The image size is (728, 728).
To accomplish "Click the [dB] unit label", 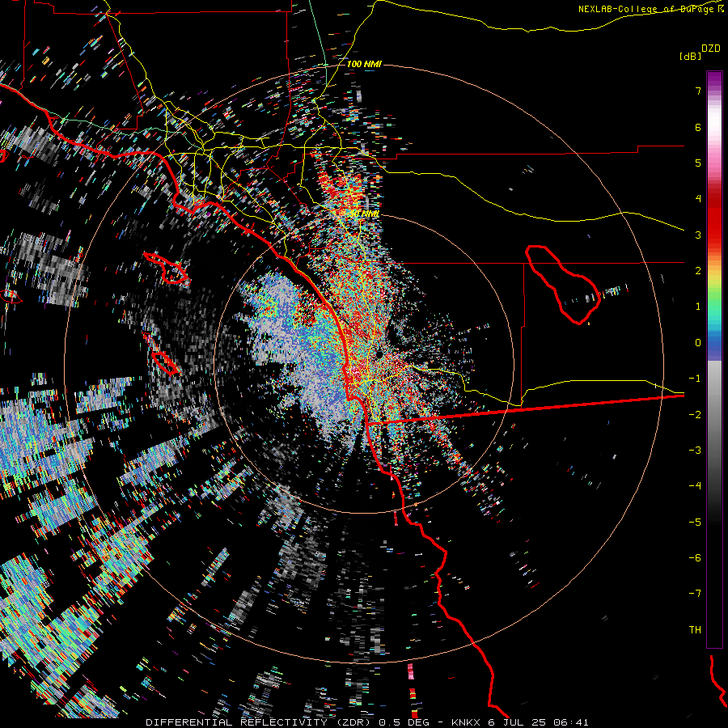I will point(690,56).
